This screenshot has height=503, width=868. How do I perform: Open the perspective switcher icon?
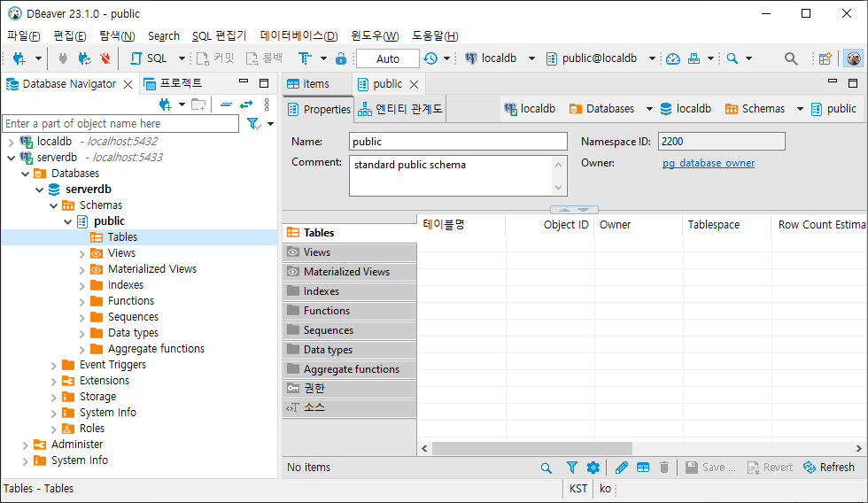[x=825, y=58]
